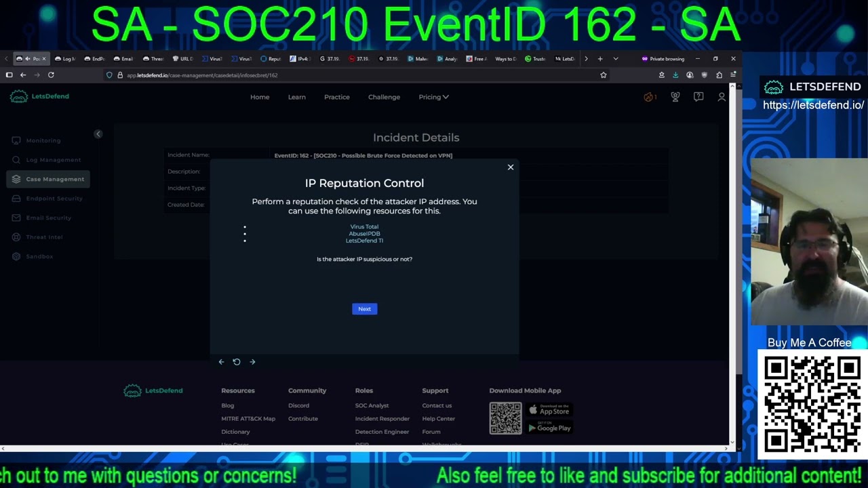
Task: Click the LetsDefend logo in header
Action: [x=39, y=96]
